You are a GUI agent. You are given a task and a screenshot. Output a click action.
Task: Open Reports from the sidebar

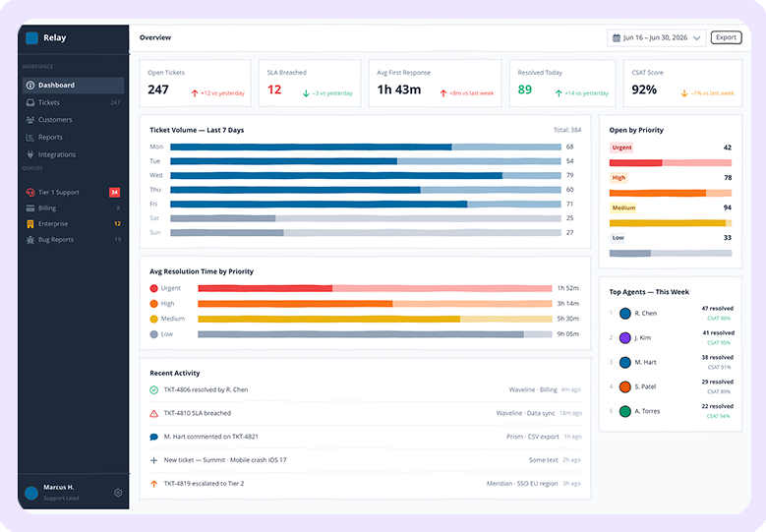73,138
